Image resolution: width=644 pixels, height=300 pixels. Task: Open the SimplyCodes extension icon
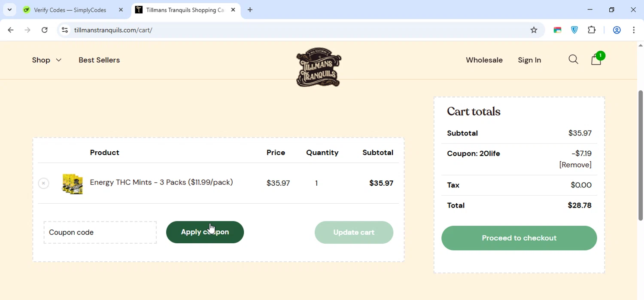click(557, 30)
